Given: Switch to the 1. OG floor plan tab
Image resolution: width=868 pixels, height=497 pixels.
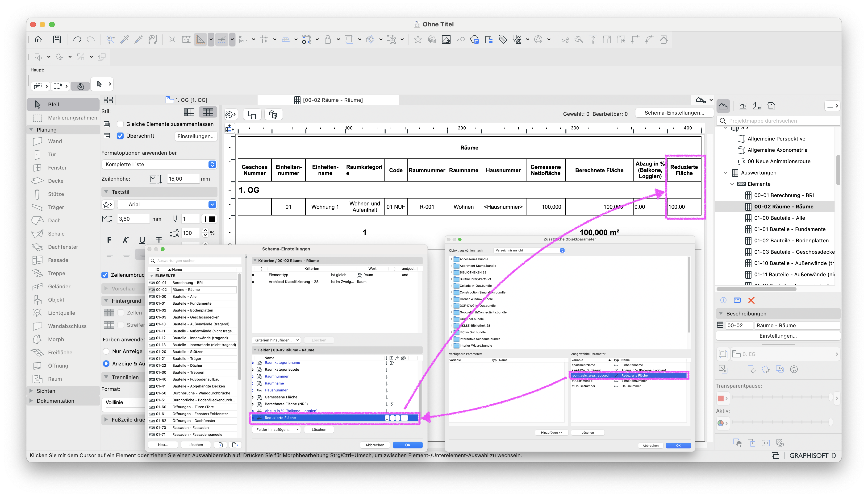Looking at the screenshot, I should pyautogui.click(x=186, y=100).
